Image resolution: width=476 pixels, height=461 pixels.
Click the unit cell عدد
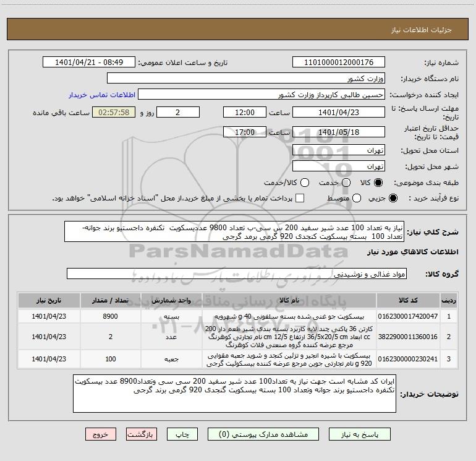pyautogui.click(x=171, y=337)
